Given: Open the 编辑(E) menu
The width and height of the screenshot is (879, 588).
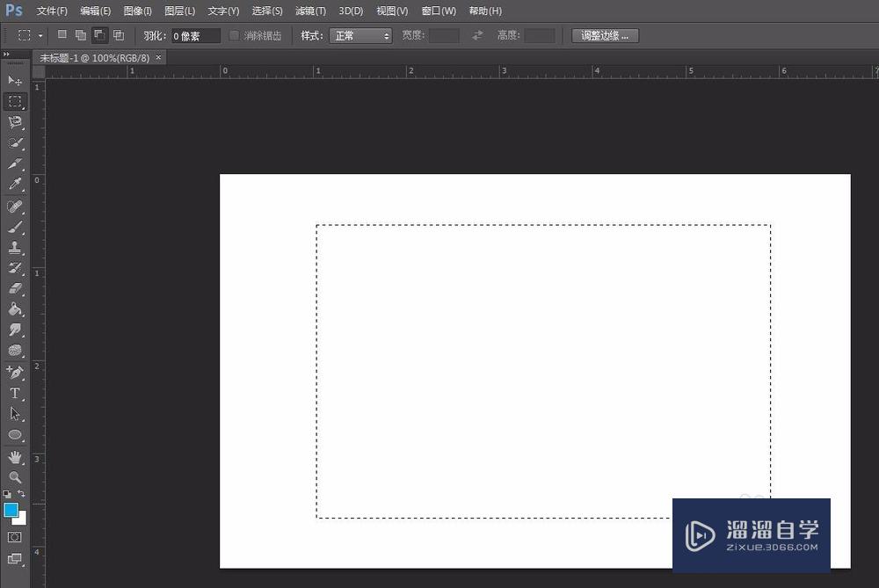Looking at the screenshot, I should click(95, 11).
